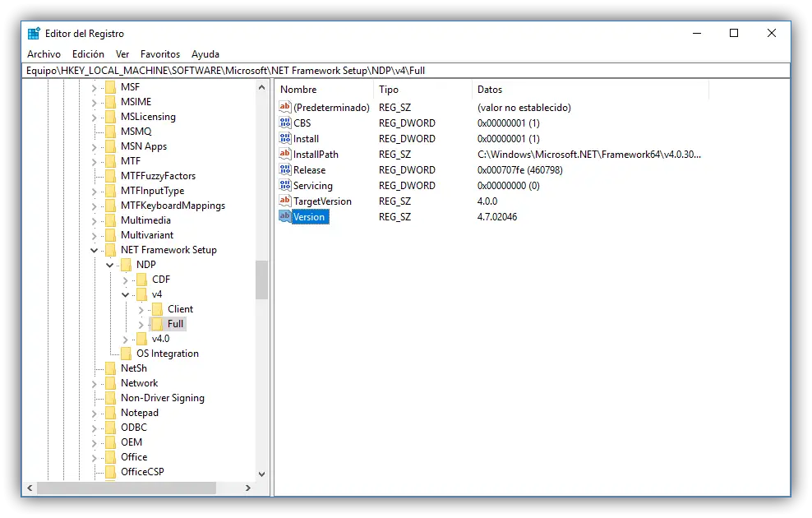Expand the MTFInputType key chevron
This screenshot has width=812, height=518.
tap(95, 192)
